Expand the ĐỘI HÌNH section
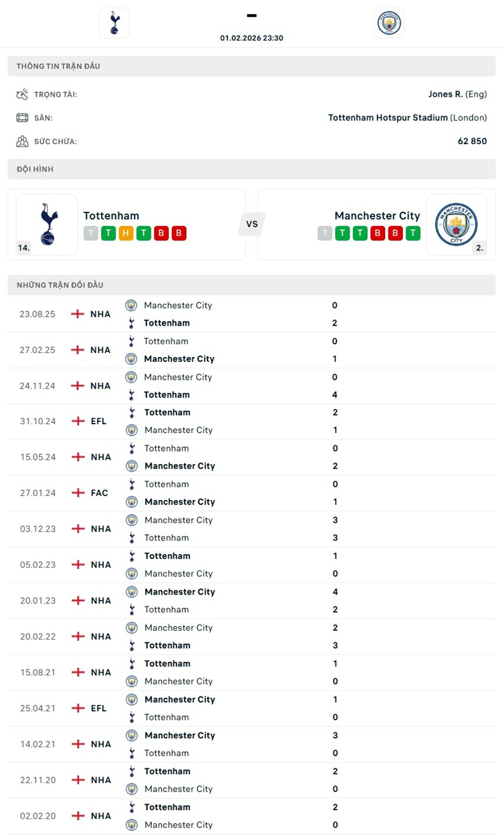Image resolution: width=504 pixels, height=839 pixels. point(251,169)
